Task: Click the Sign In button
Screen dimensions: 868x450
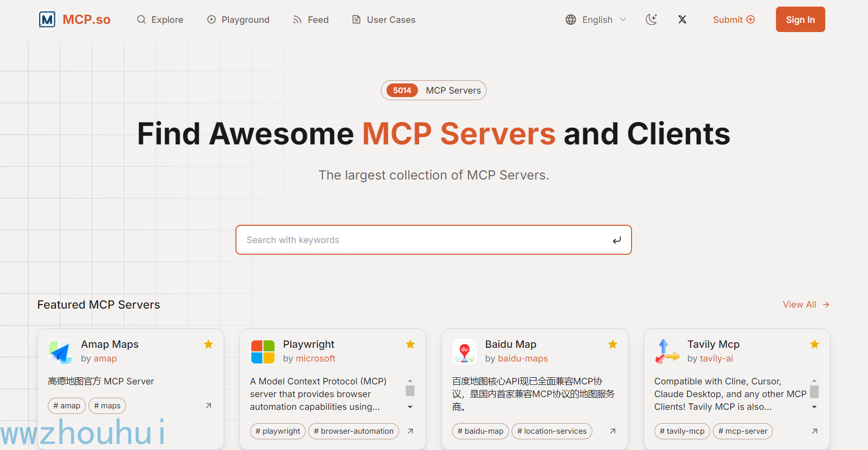Action: (800, 19)
